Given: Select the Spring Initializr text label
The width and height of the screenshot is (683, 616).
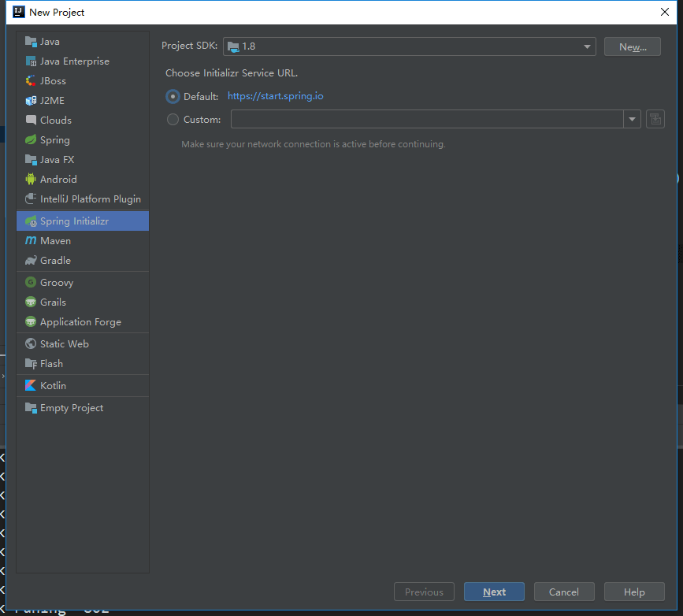Looking at the screenshot, I should click(75, 221).
